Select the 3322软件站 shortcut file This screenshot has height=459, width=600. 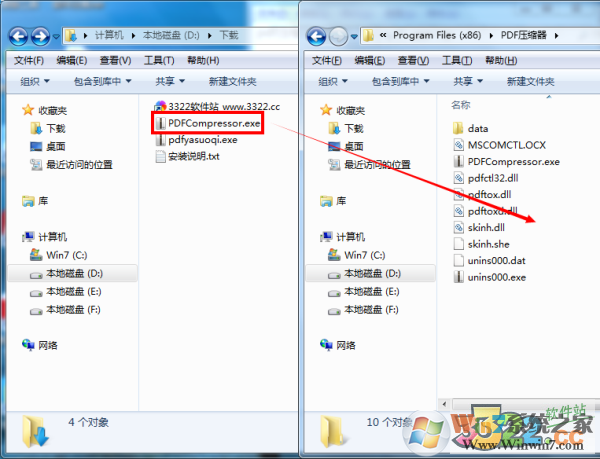(217, 106)
